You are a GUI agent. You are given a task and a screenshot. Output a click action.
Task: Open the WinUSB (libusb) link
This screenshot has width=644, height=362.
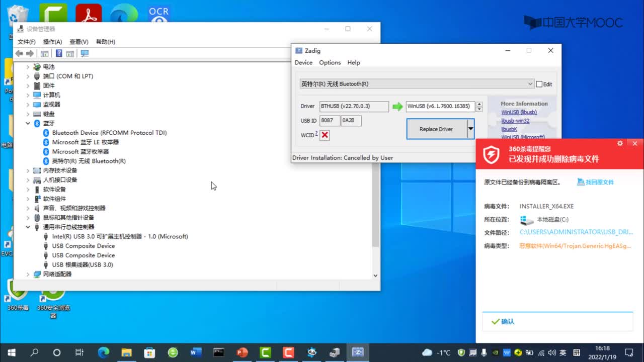519,112
